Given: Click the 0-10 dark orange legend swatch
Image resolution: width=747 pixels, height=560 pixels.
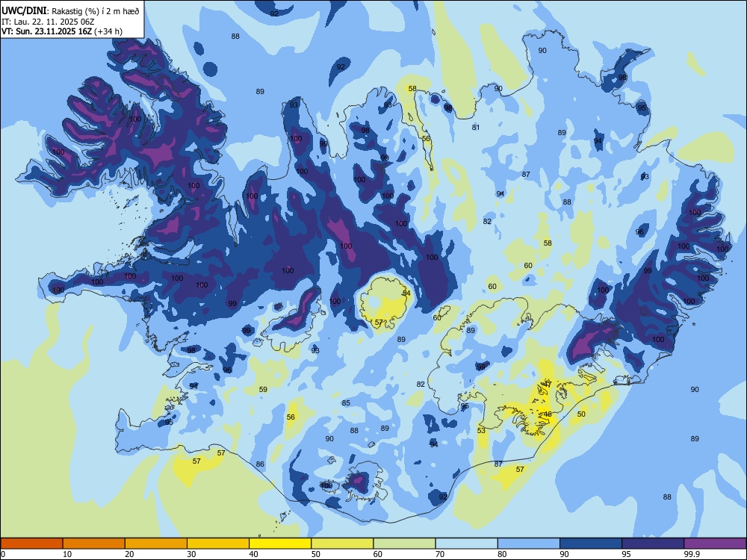Looking at the screenshot, I should pos(31,544).
